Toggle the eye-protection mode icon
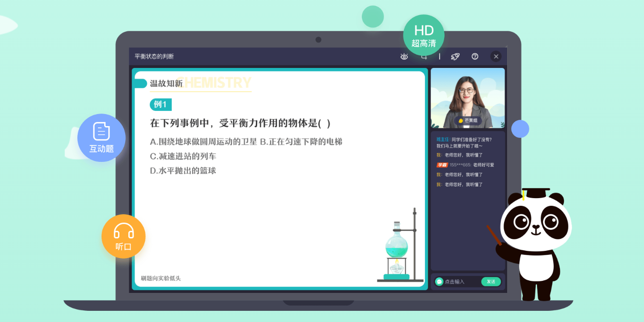The image size is (644, 322). point(404,56)
